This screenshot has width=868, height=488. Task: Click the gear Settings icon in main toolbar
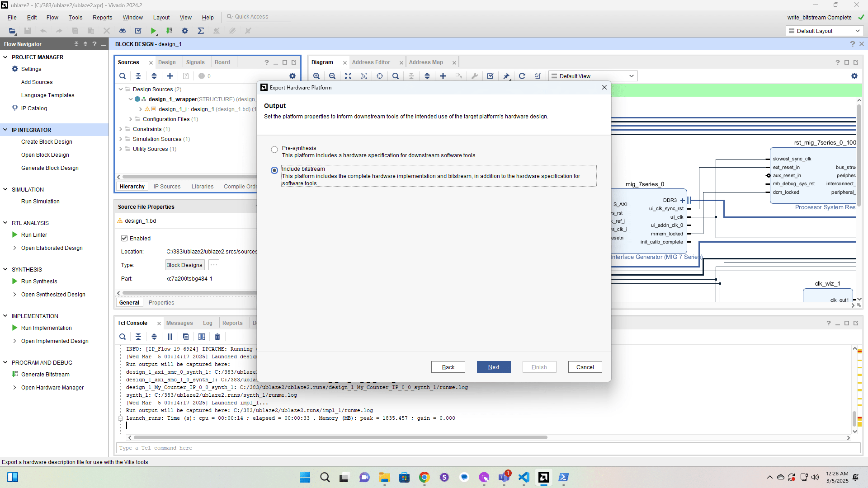(x=185, y=31)
